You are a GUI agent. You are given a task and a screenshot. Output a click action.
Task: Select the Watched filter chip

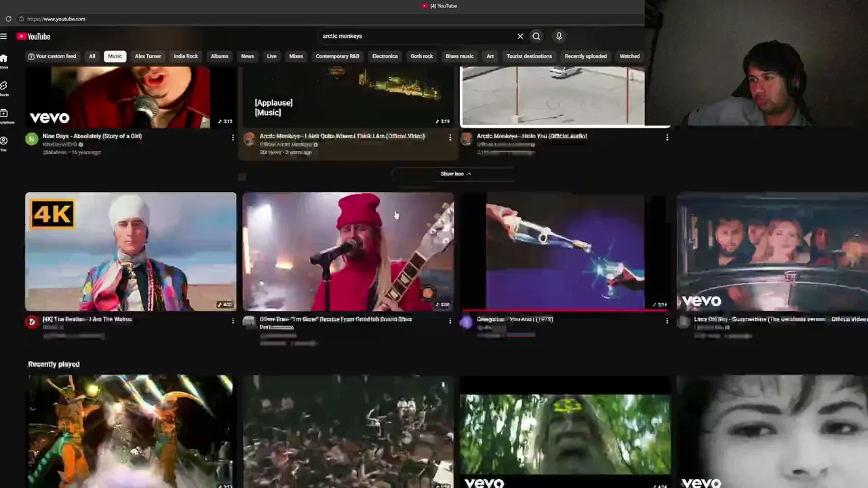coord(630,56)
